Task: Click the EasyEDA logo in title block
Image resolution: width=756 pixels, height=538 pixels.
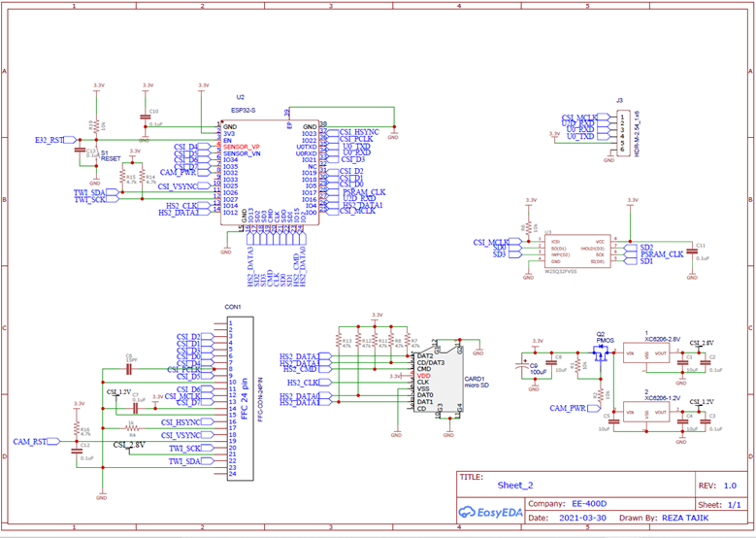Action: (490, 512)
